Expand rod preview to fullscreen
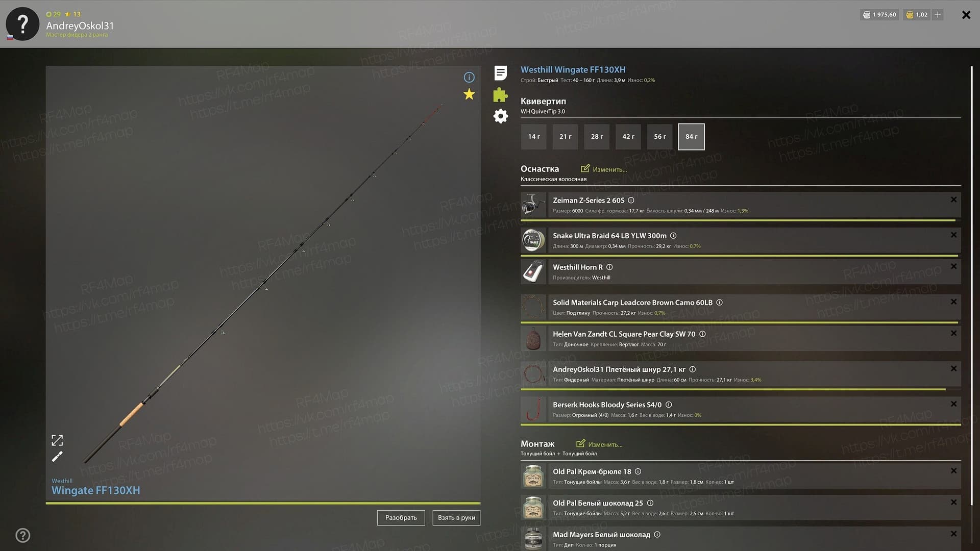The width and height of the screenshot is (980, 551). [57, 440]
